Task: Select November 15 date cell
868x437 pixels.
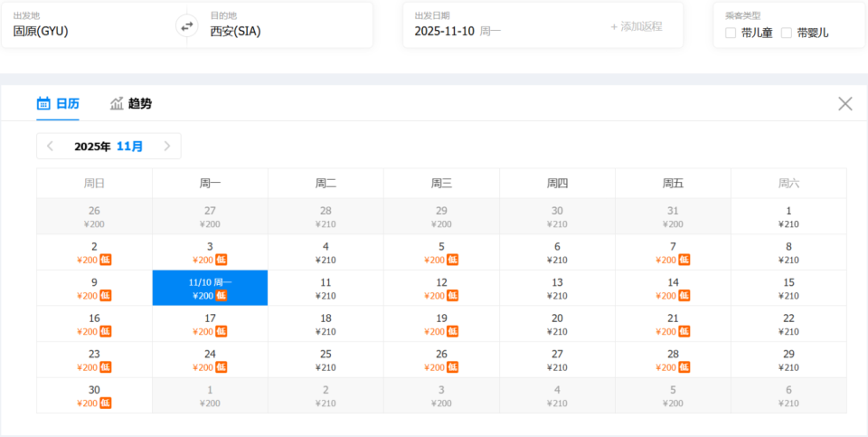Action: click(x=788, y=288)
